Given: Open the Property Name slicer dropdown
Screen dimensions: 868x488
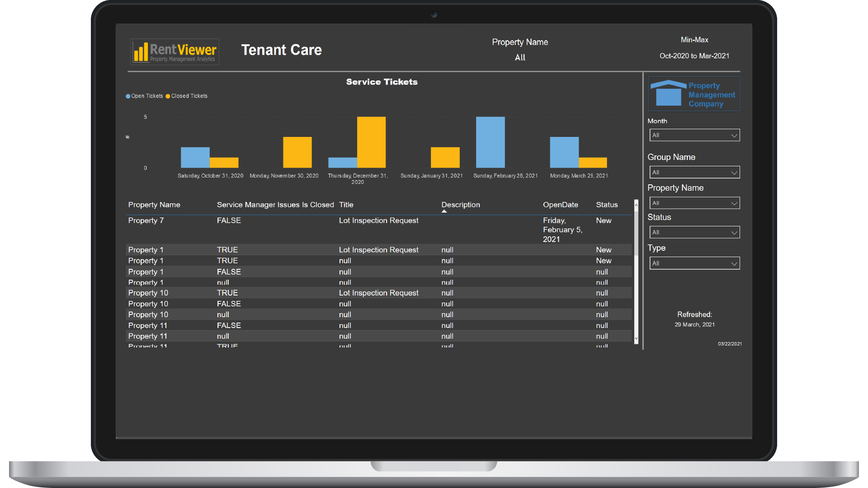Looking at the screenshot, I should pyautogui.click(x=694, y=203).
